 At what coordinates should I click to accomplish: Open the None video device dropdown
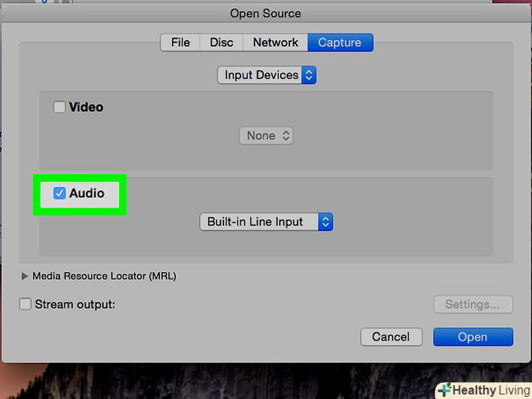pyautogui.click(x=266, y=136)
